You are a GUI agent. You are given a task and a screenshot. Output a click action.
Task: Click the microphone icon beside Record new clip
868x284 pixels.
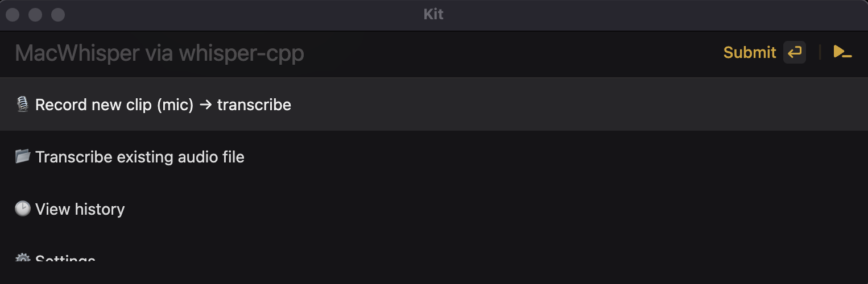(23, 105)
